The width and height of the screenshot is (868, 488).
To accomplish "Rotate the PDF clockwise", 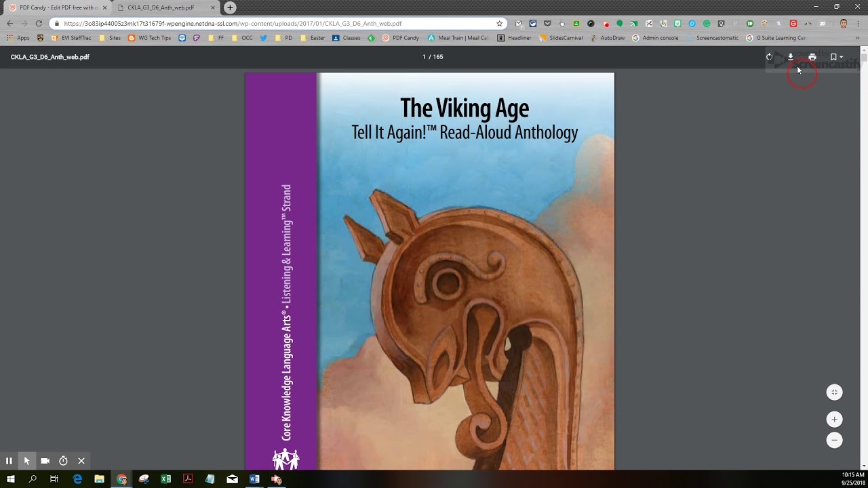I will pos(769,57).
